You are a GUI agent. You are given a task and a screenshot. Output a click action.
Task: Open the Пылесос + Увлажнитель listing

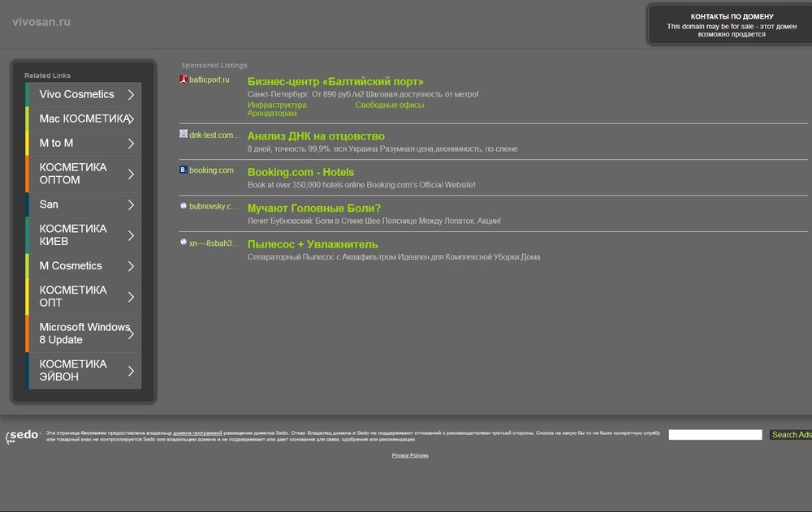point(313,244)
